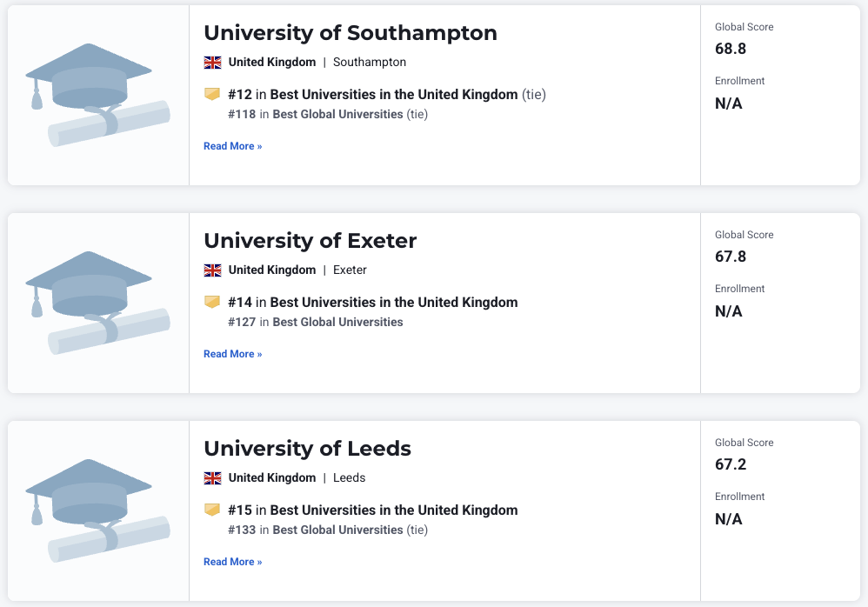Click UK flag icon in Southampton listing
The height and width of the screenshot is (607, 868).
(x=212, y=63)
